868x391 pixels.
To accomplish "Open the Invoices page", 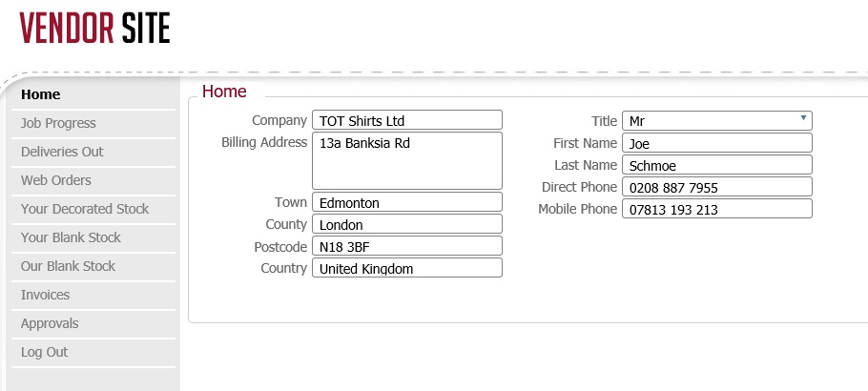I will 45,295.
